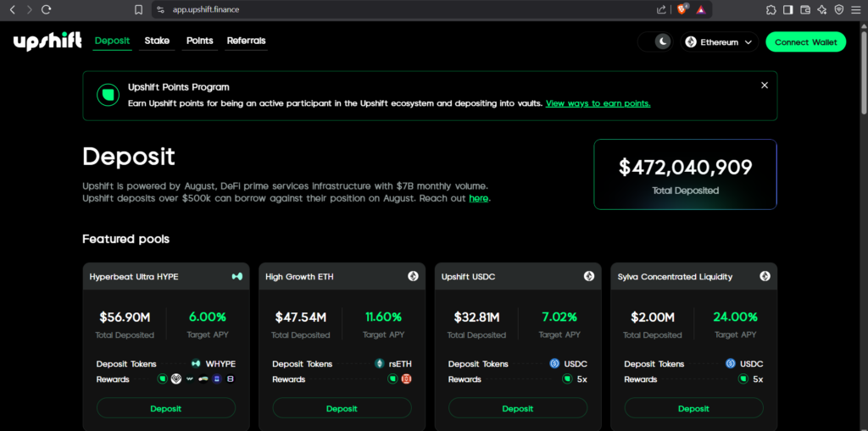Open Brave Shields lion icon
This screenshot has height=431, width=868.
click(x=682, y=8)
